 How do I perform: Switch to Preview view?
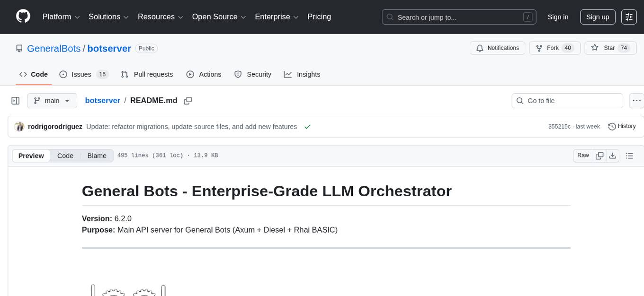point(31,156)
